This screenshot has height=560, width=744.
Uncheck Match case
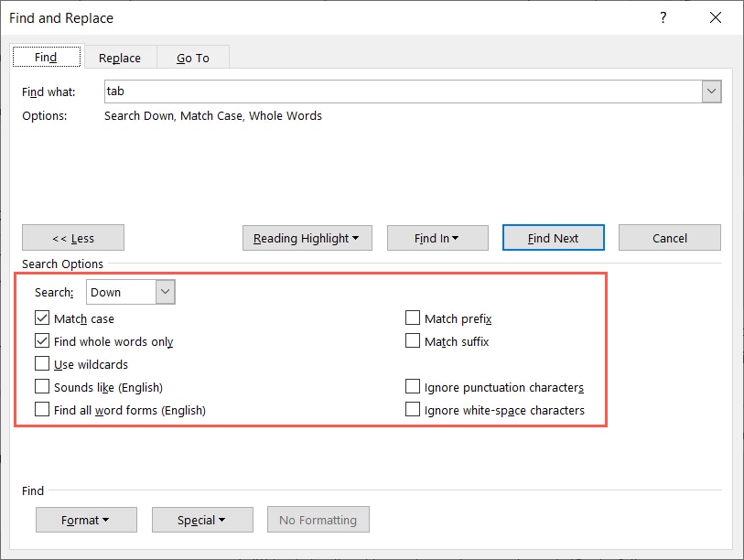click(x=42, y=318)
